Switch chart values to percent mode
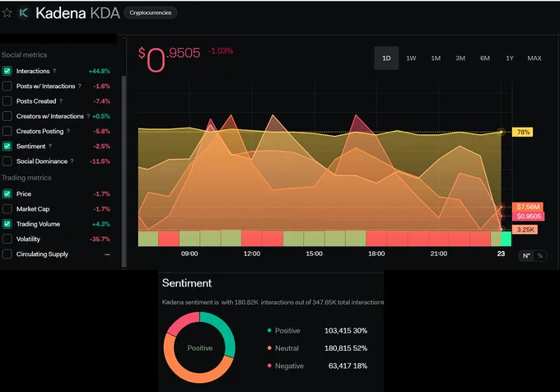Screen dimensions: 560x392 (539, 255)
